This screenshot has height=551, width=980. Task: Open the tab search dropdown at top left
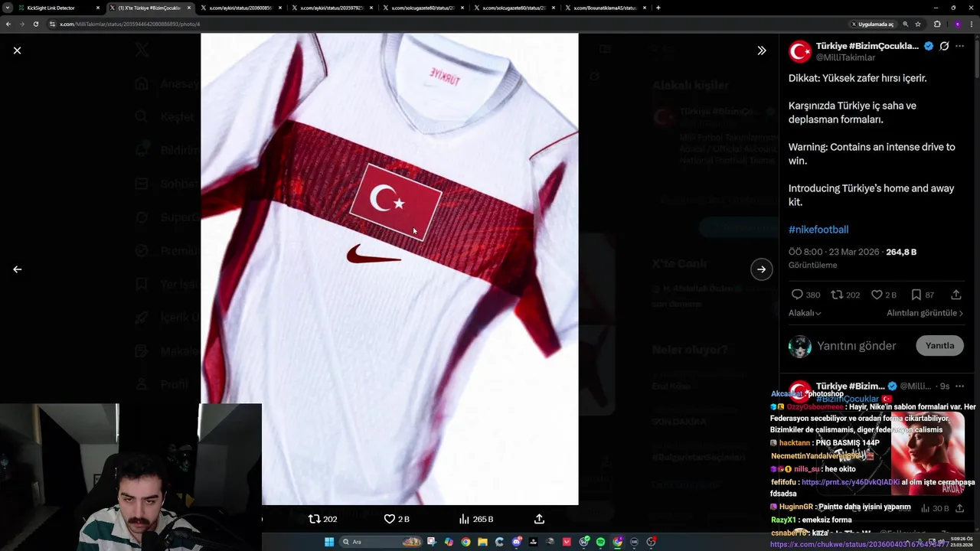coord(8,8)
